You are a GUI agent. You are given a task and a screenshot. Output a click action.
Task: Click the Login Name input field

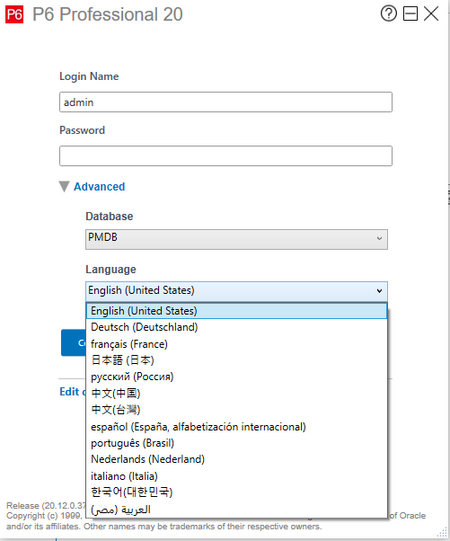click(226, 102)
